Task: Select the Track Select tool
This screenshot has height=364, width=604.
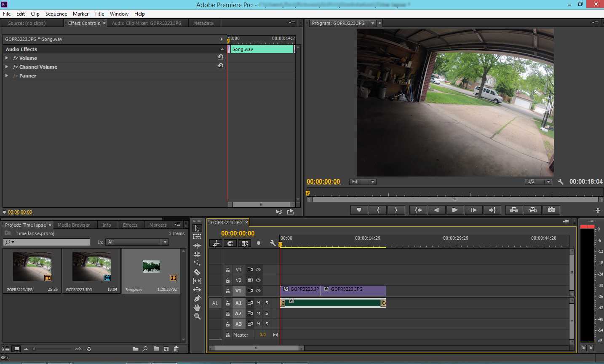Action: [197, 237]
